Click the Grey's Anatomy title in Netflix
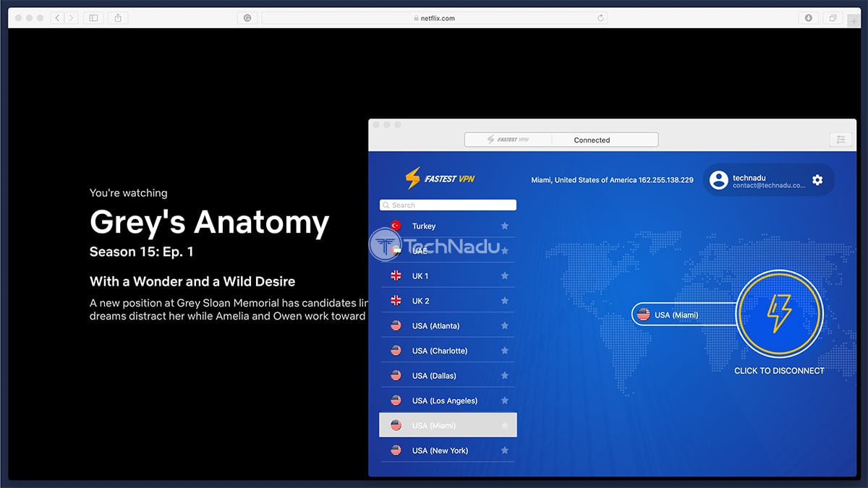This screenshot has width=868, height=488. point(209,222)
